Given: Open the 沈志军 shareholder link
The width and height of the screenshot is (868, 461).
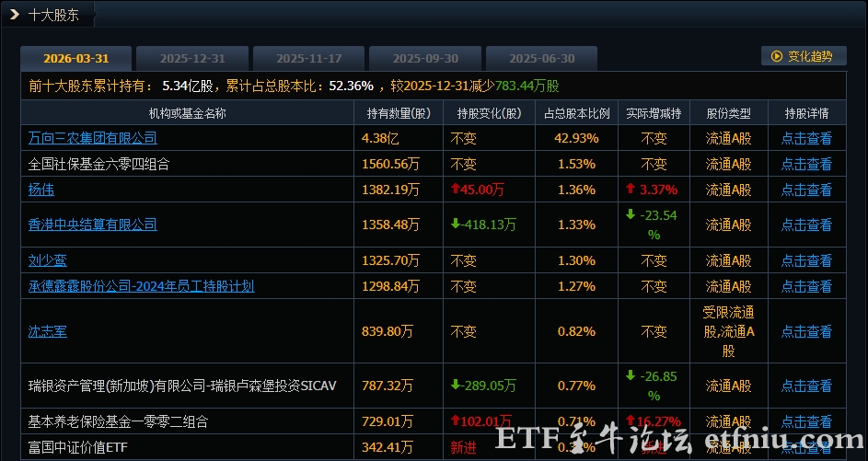Looking at the screenshot, I should pos(48,331).
